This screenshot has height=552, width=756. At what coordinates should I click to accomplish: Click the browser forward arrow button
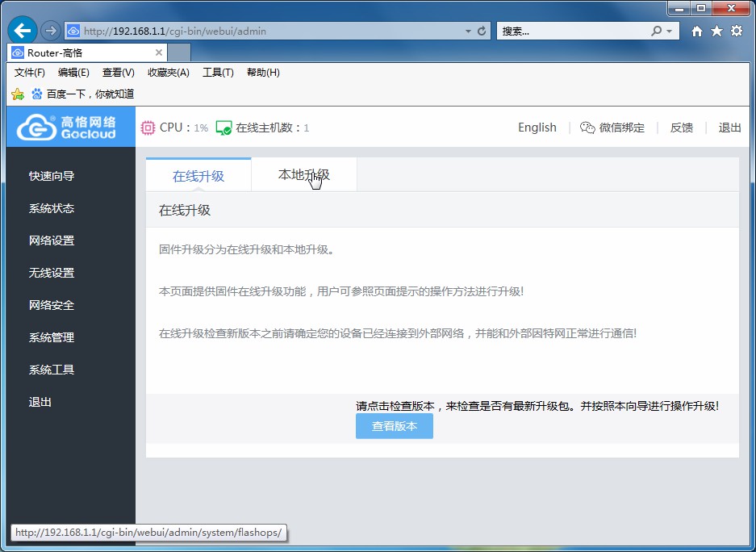[50, 31]
